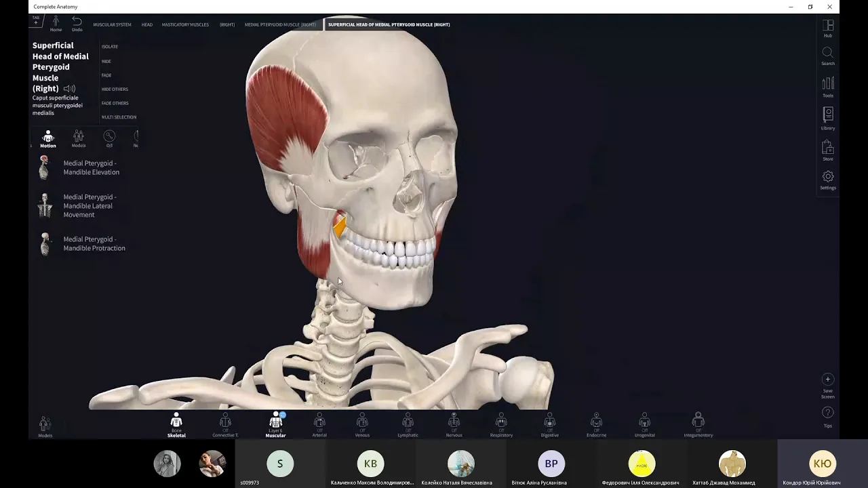Toggle the Digestive system layer
The image size is (868, 488).
click(549, 425)
